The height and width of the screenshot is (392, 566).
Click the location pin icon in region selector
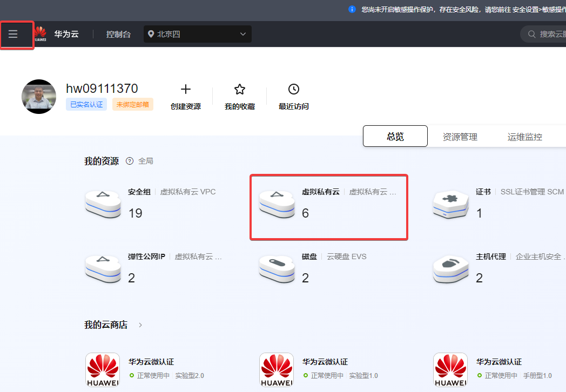coord(151,34)
